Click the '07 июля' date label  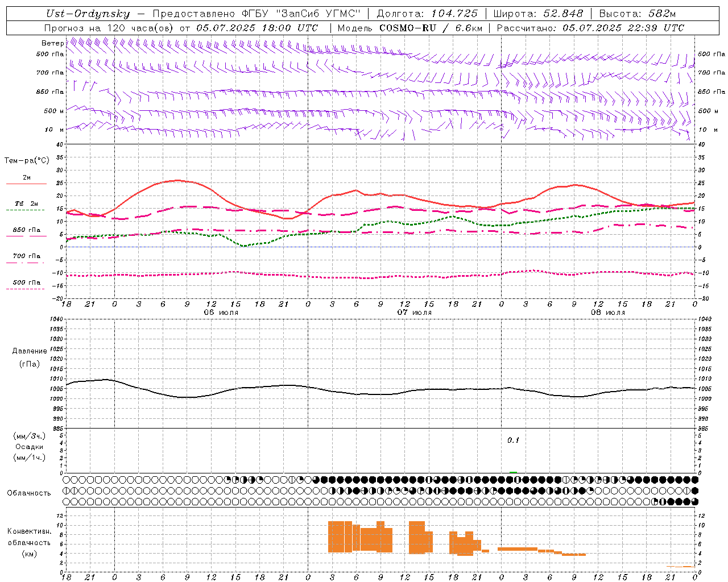tap(415, 313)
